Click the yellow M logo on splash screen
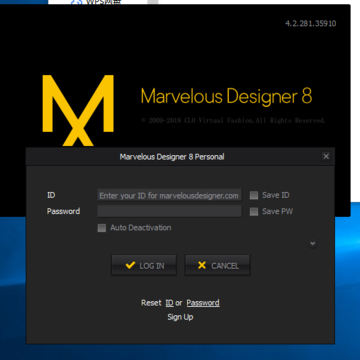Screen dimensions: 360x360 tap(78, 110)
